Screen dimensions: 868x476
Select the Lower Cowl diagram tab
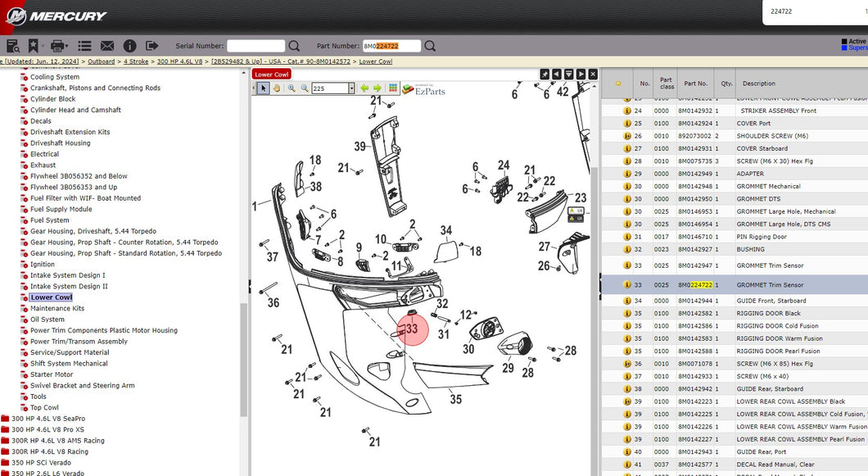point(272,75)
